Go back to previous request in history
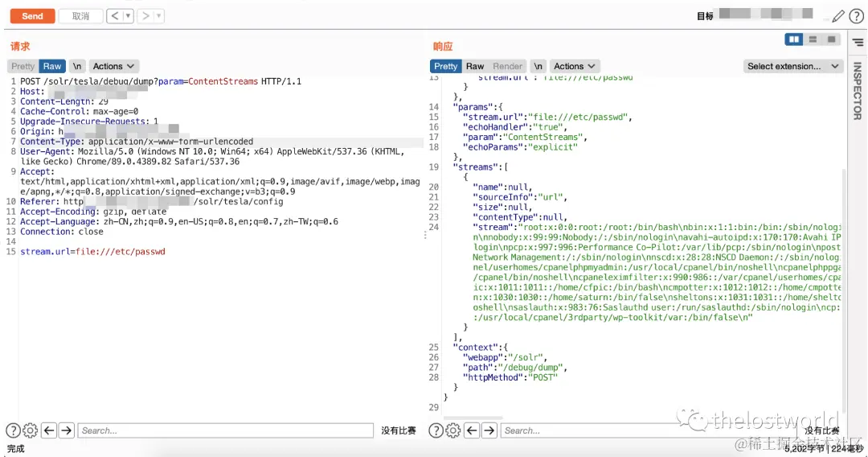Image resolution: width=868 pixels, height=457 pixels. 115,16
